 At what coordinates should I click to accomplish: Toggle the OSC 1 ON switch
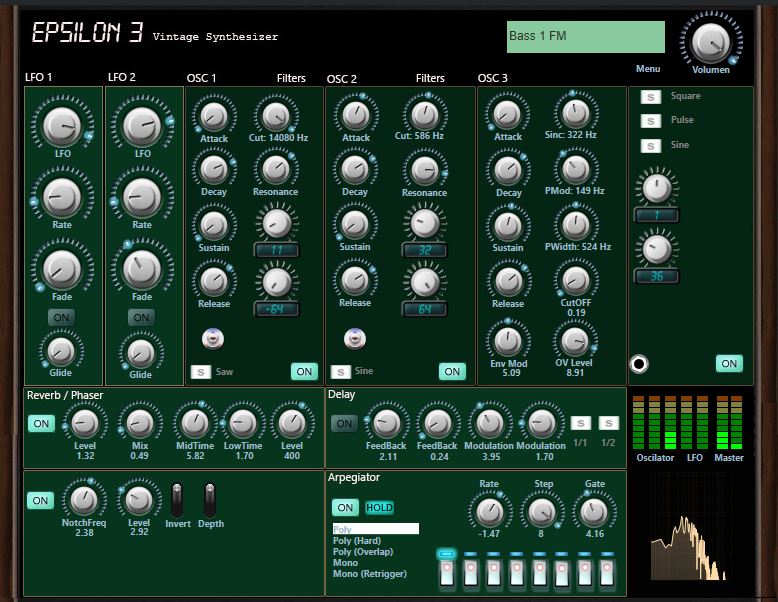click(x=304, y=371)
